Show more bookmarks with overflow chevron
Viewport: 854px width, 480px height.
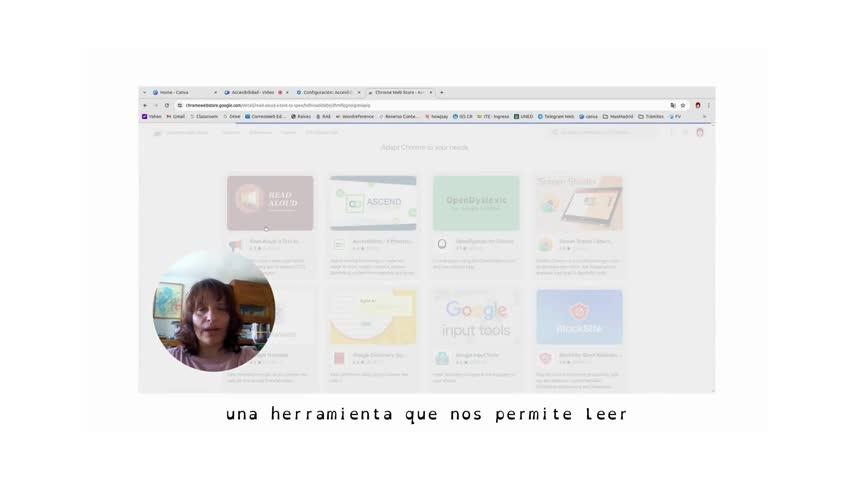(704, 117)
